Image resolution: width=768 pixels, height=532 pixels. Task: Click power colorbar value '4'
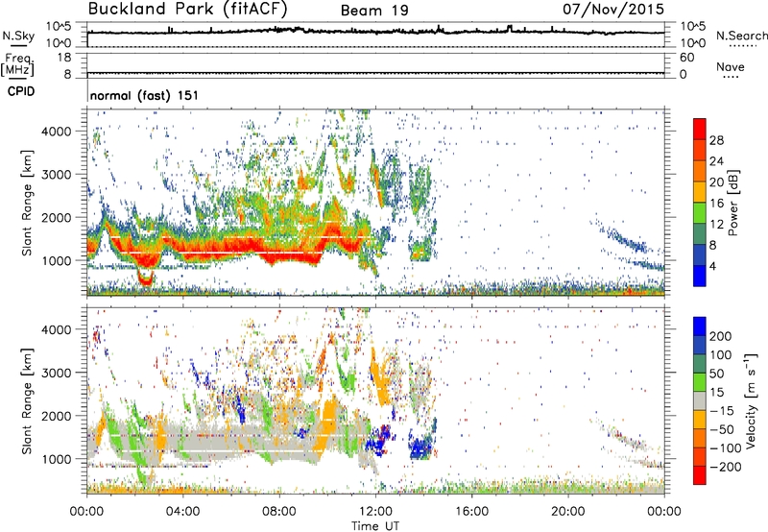(712, 266)
